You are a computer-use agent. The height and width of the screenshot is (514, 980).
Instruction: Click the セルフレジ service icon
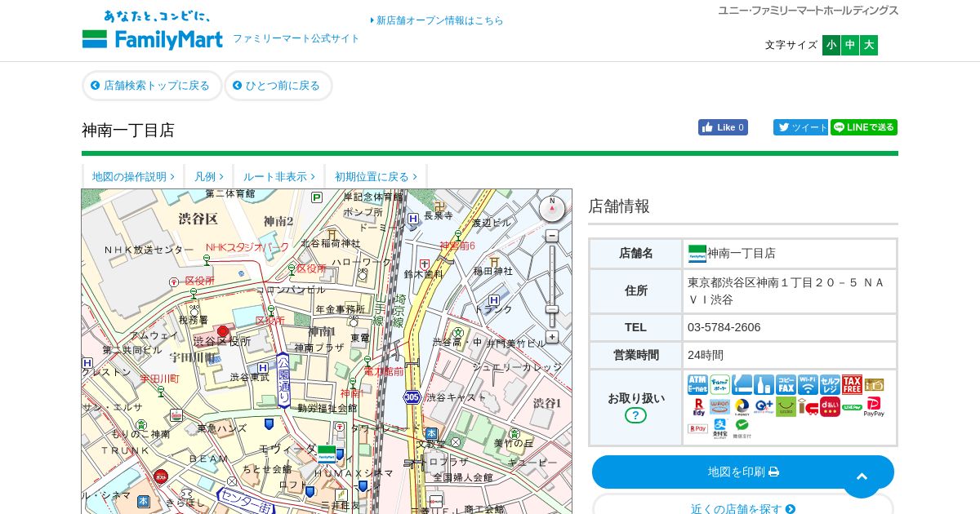coord(830,385)
